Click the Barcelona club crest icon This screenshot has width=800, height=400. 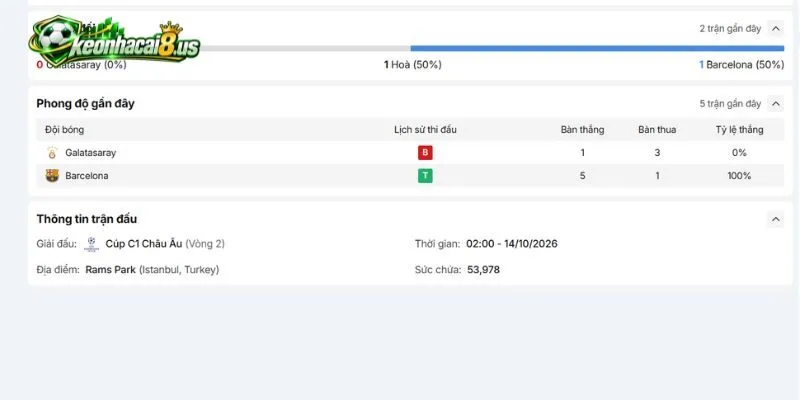pyautogui.click(x=52, y=176)
